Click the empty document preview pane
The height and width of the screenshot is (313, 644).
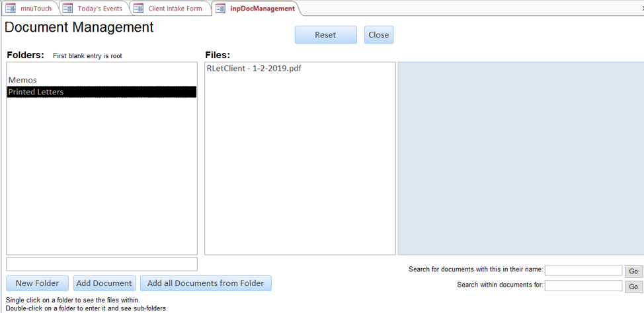(x=520, y=158)
